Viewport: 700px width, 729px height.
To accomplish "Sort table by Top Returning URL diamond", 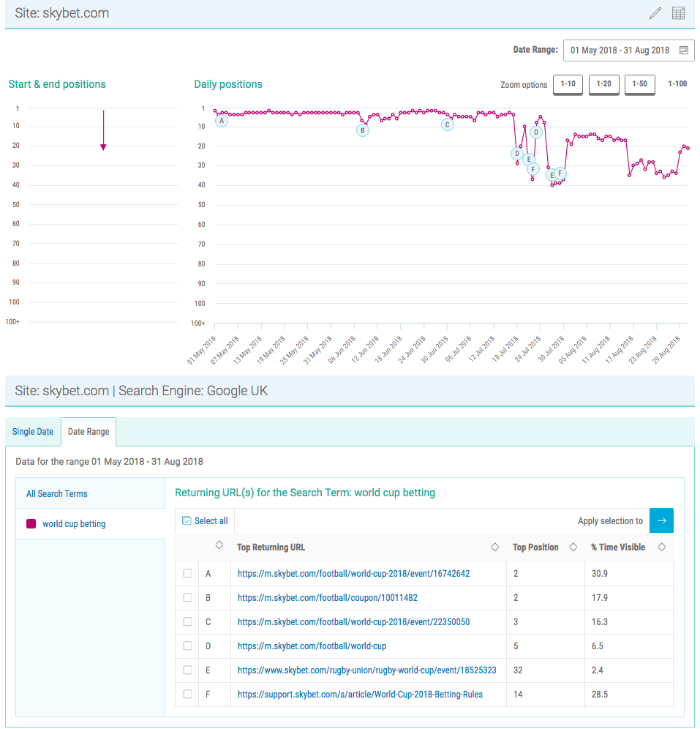I will pyautogui.click(x=495, y=547).
